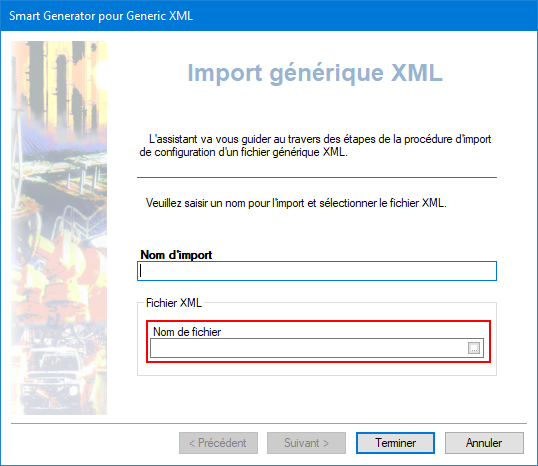
Task: Open file browser with the ellipsis button
Action: [x=473, y=348]
